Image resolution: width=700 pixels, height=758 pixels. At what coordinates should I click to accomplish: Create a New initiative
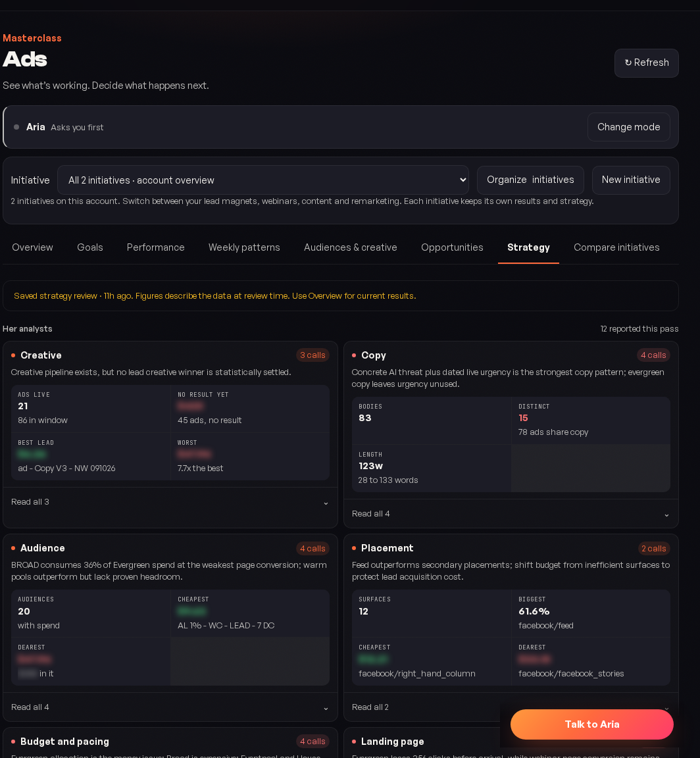coord(631,180)
